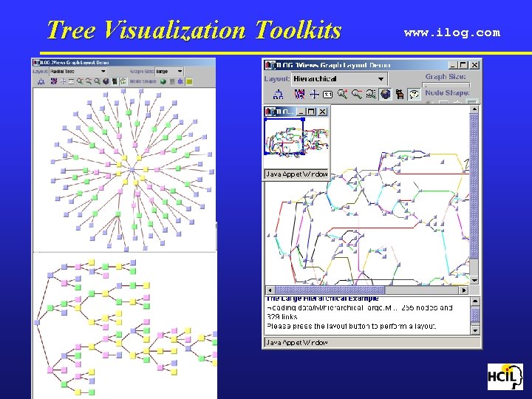Toggle the tooltip help button in Hierarchical window
This screenshot has height=399, width=532.
(414, 94)
